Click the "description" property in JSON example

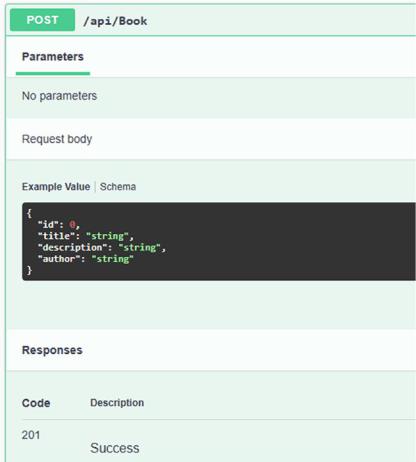(x=102, y=248)
